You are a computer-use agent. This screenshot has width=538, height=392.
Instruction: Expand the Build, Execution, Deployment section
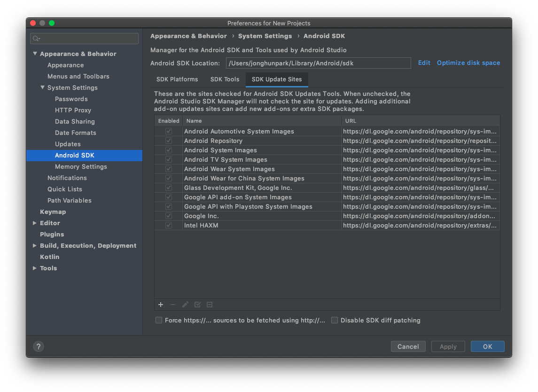point(35,245)
